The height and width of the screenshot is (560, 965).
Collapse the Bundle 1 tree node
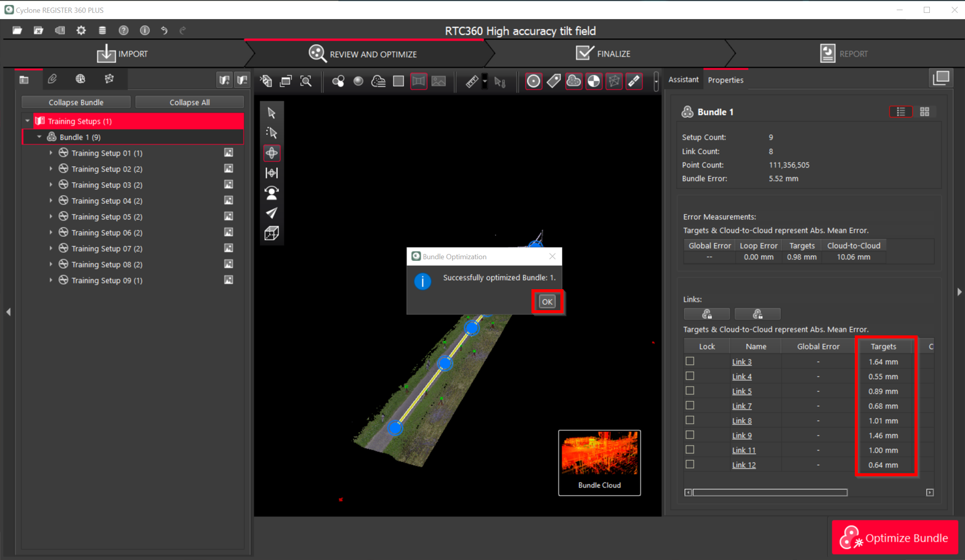click(39, 137)
